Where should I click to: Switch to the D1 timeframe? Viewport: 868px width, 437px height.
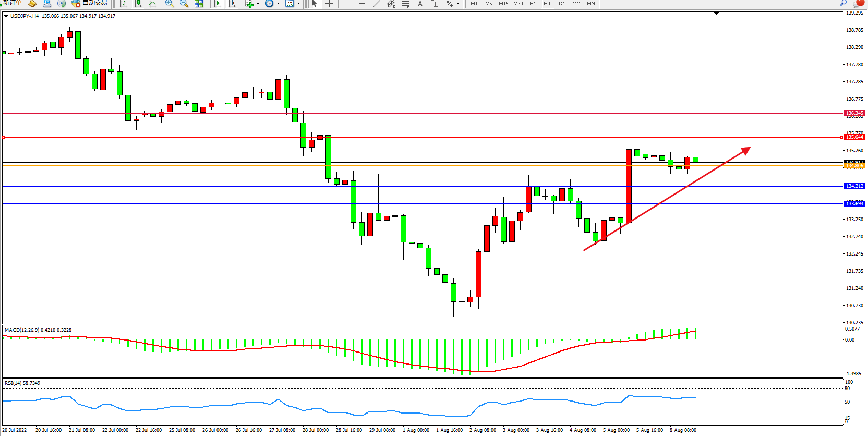click(562, 4)
